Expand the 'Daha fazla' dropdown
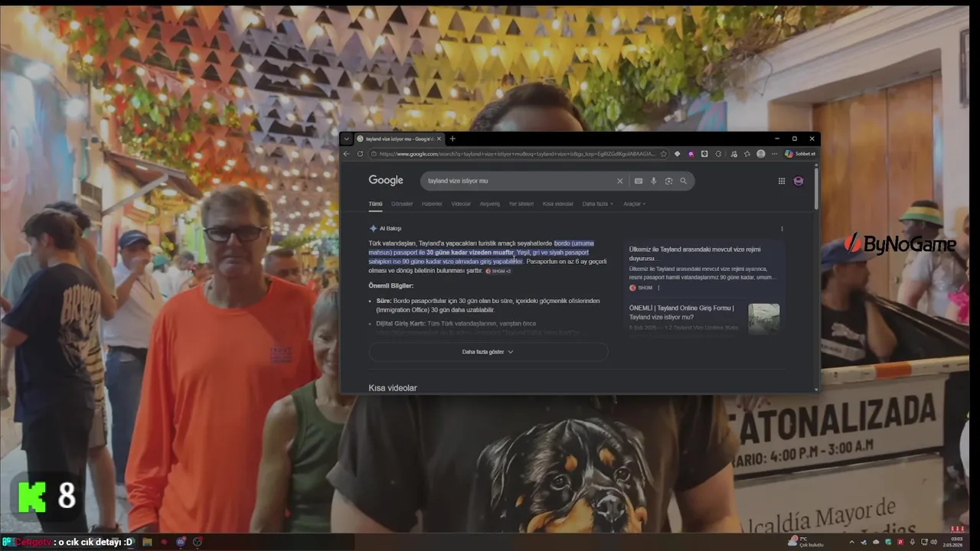The height and width of the screenshot is (551, 980). coord(597,204)
